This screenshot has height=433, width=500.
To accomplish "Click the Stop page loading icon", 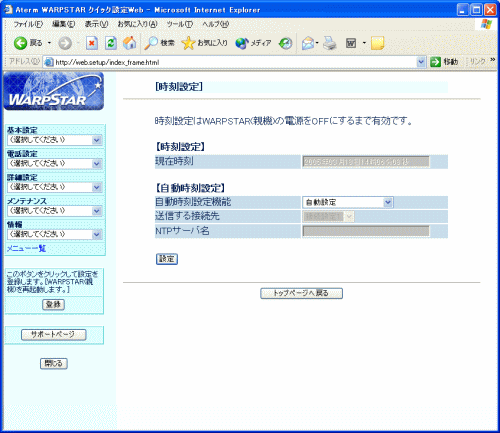I will tap(92, 43).
